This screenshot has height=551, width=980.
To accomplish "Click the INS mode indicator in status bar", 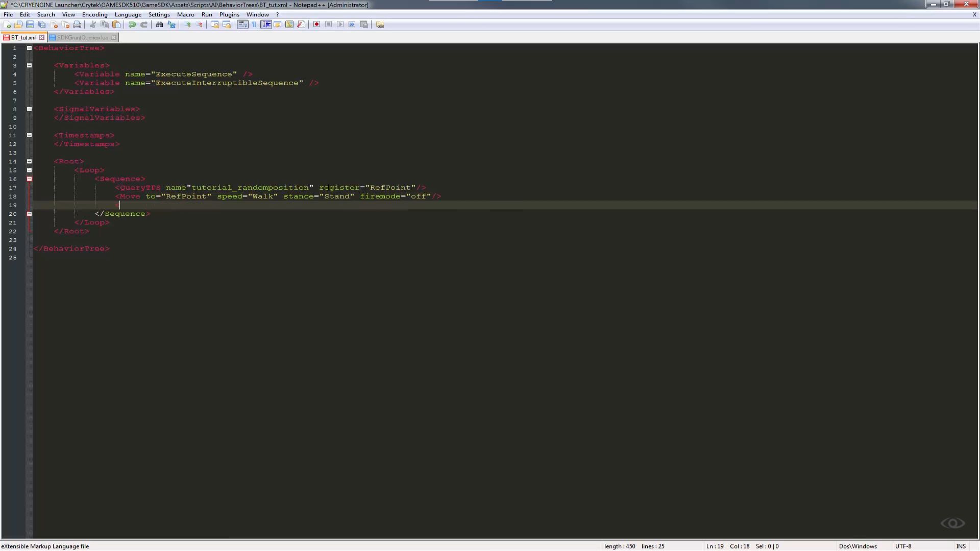I will point(961,546).
